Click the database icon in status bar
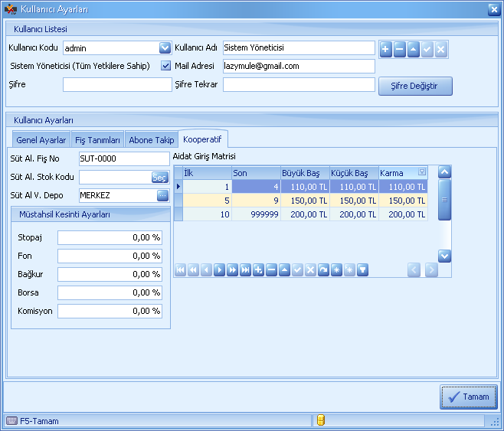Viewport: 504px width, 431px height. tap(321, 420)
